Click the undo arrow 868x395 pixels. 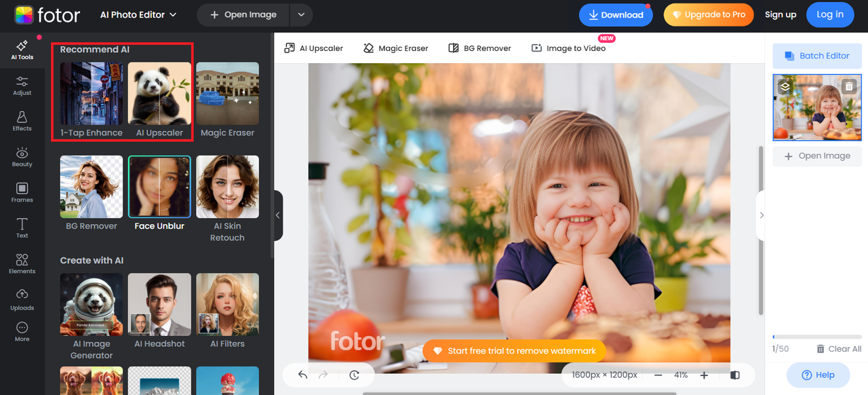click(302, 375)
